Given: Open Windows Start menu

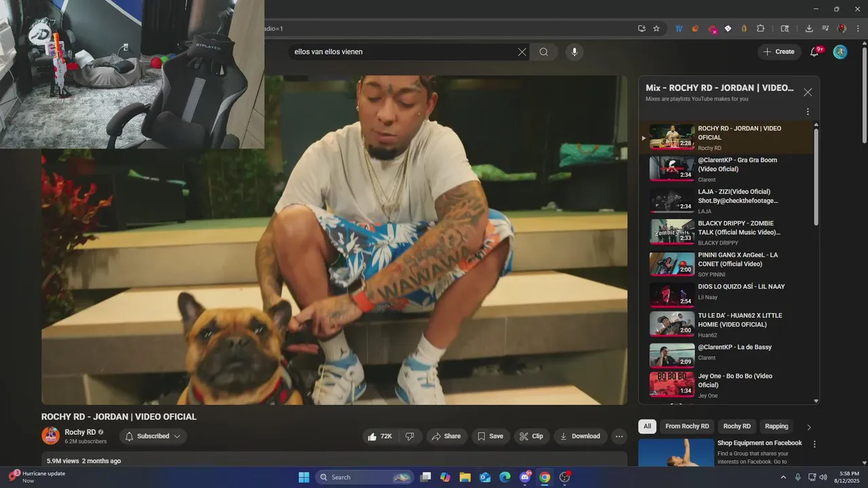Looking at the screenshot, I should point(304,477).
